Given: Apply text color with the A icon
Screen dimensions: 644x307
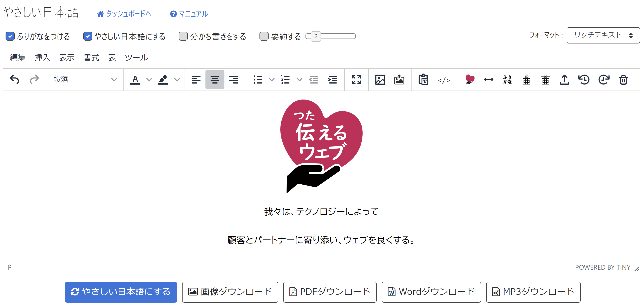Looking at the screenshot, I should click(135, 80).
